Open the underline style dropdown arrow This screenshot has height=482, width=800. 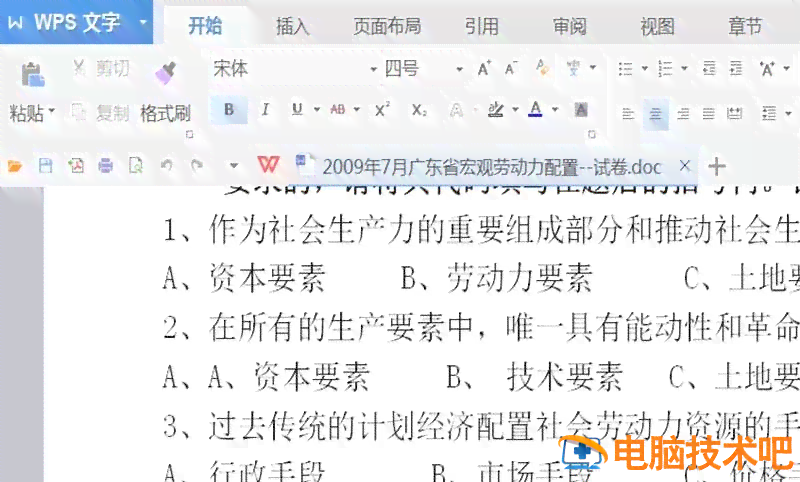317,109
